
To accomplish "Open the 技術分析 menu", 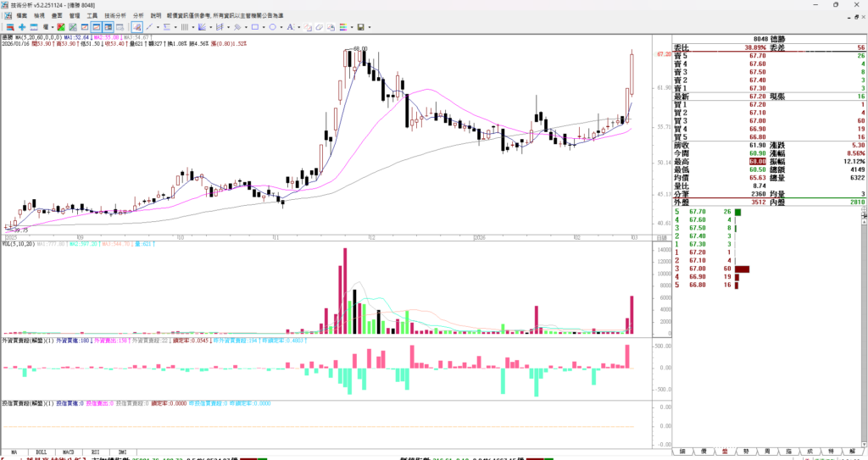I will [x=115, y=15].
